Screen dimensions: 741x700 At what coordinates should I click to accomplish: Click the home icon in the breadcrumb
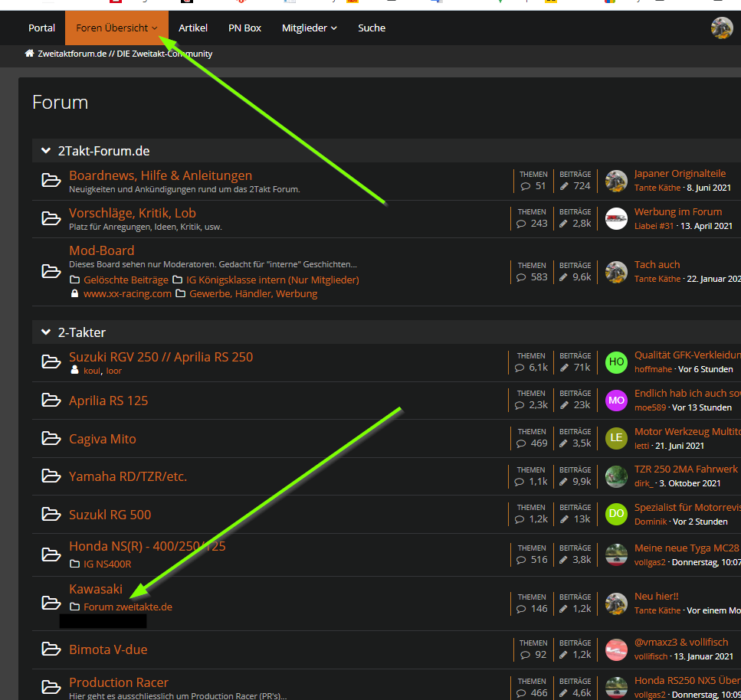pyautogui.click(x=29, y=54)
